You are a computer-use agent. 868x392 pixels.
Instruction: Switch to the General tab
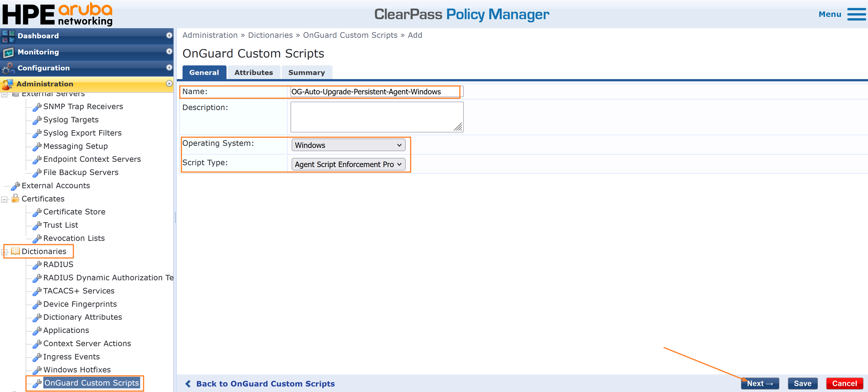coord(204,72)
